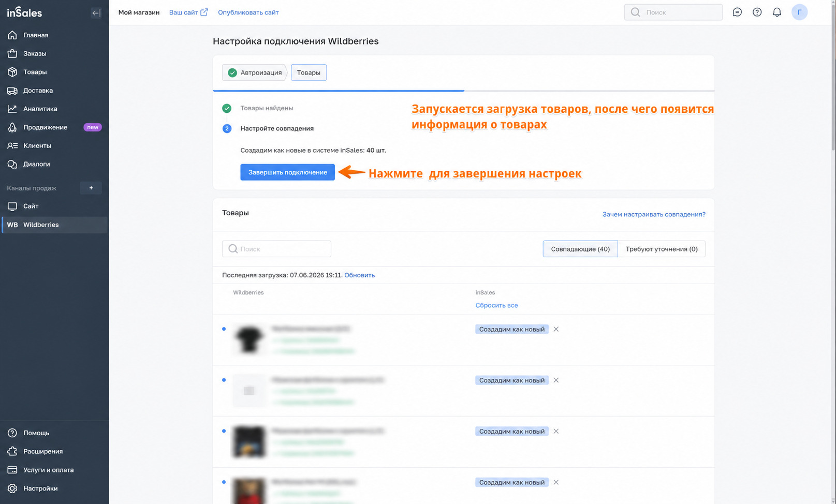836x504 pixels.
Task: Open messages via the top bar chat icon
Action: tap(737, 12)
